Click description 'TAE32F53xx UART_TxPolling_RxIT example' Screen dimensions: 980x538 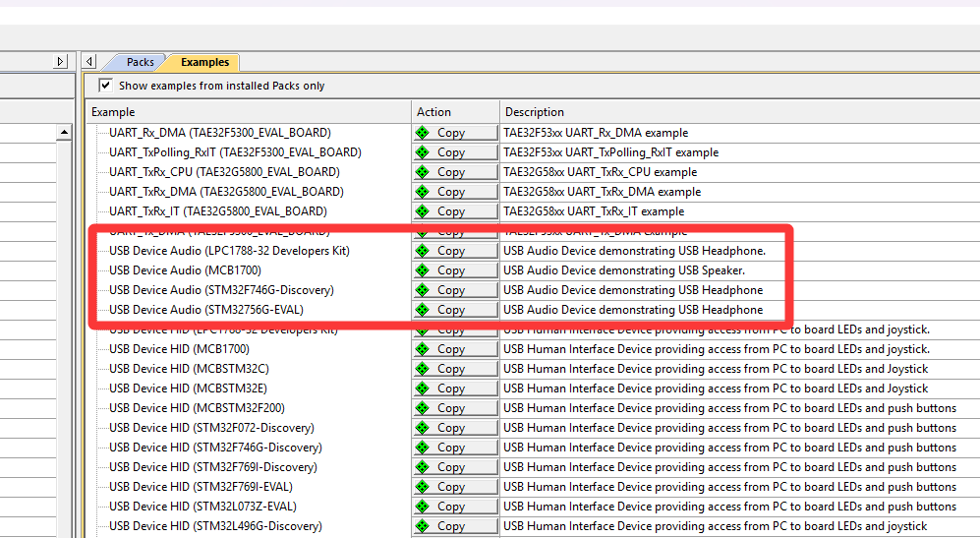point(611,152)
